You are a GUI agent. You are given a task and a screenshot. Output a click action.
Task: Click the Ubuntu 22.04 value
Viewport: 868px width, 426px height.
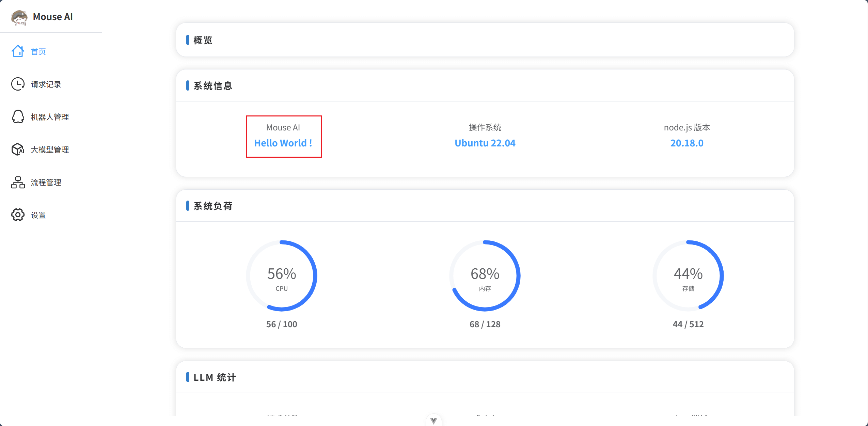point(485,143)
